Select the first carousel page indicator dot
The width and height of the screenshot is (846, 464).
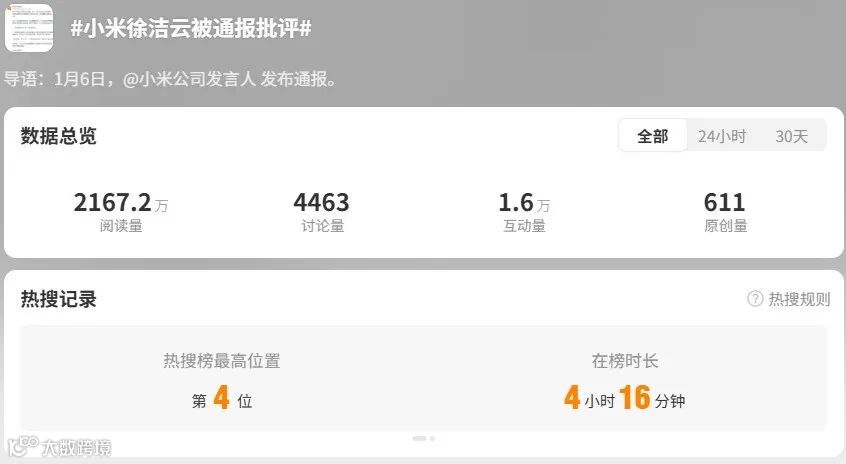point(419,439)
